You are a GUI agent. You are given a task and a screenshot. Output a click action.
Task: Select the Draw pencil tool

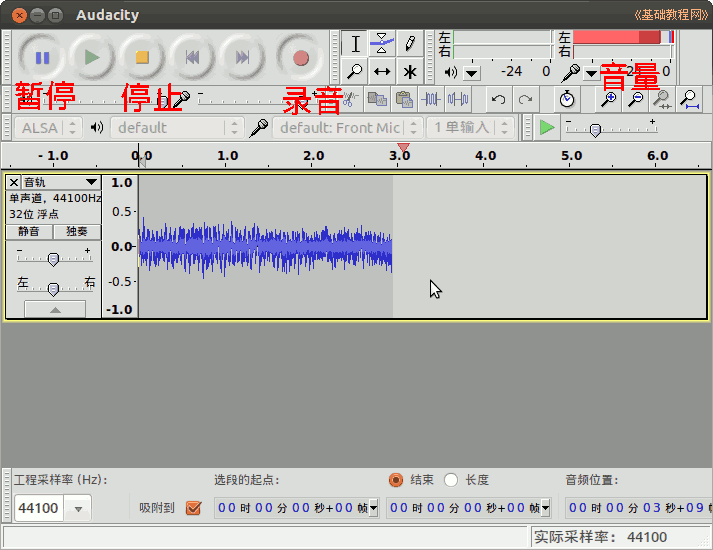pos(409,44)
